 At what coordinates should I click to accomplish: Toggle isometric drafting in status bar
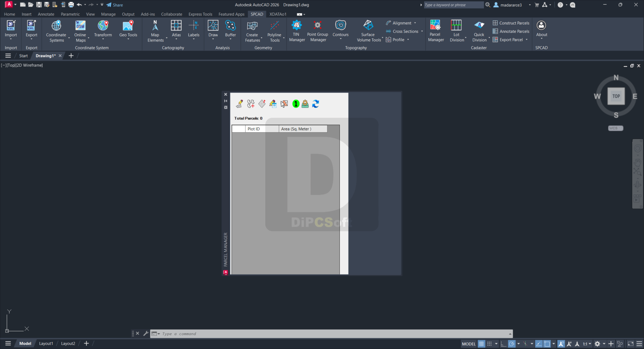[525, 344]
